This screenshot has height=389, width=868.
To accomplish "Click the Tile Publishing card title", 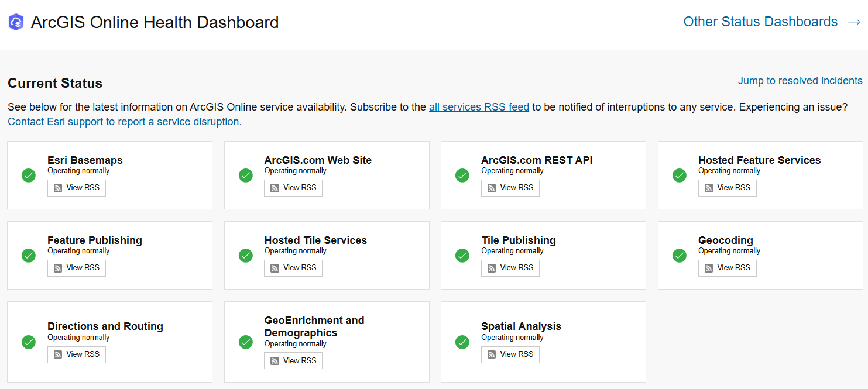I will pyautogui.click(x=519, y=240).
